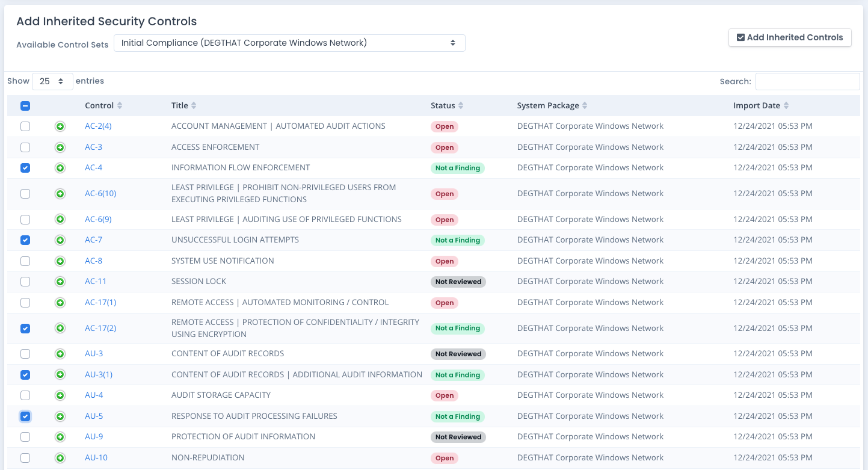Sort by Status column arrows
This screenshot has height=470, width=868.
461,105
